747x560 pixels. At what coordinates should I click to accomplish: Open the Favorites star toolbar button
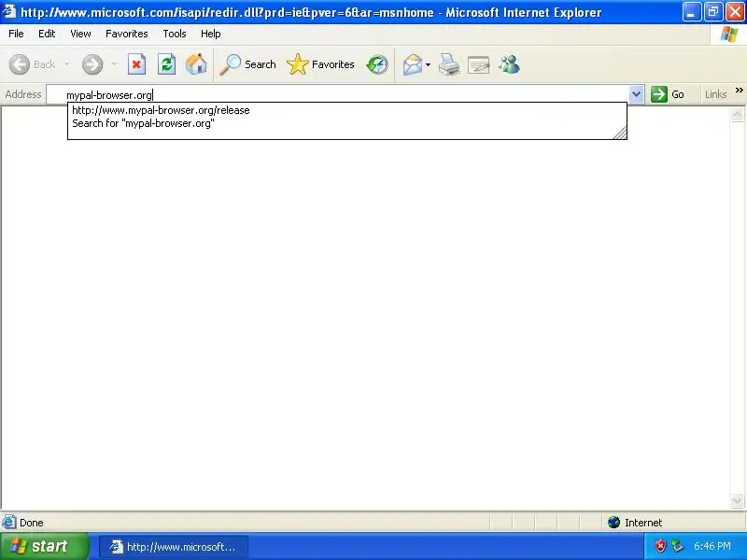[x=320, y=64]
